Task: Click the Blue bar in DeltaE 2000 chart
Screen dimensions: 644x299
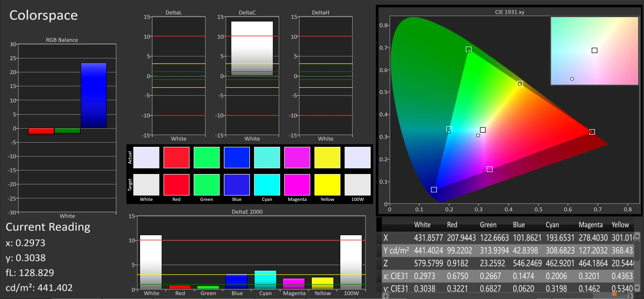Action: tap(236, 281)
